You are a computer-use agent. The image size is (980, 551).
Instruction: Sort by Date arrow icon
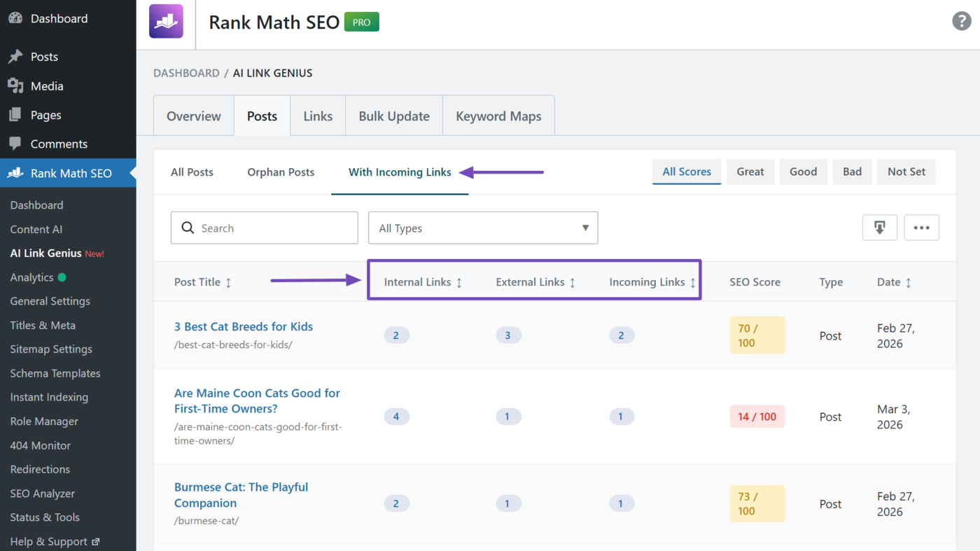tap(909, 283)
